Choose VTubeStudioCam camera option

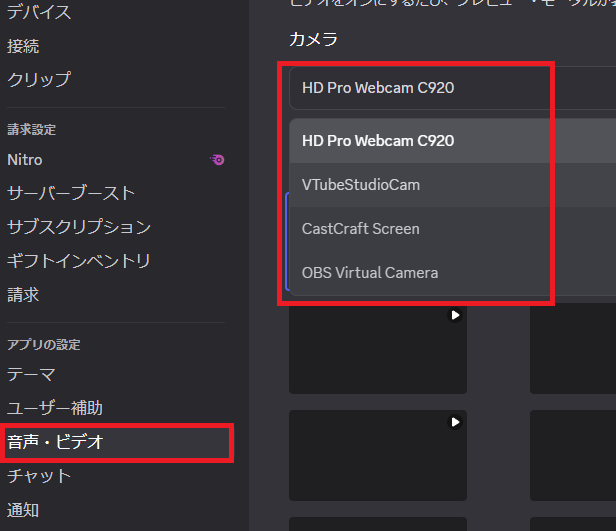coord(452,185)
